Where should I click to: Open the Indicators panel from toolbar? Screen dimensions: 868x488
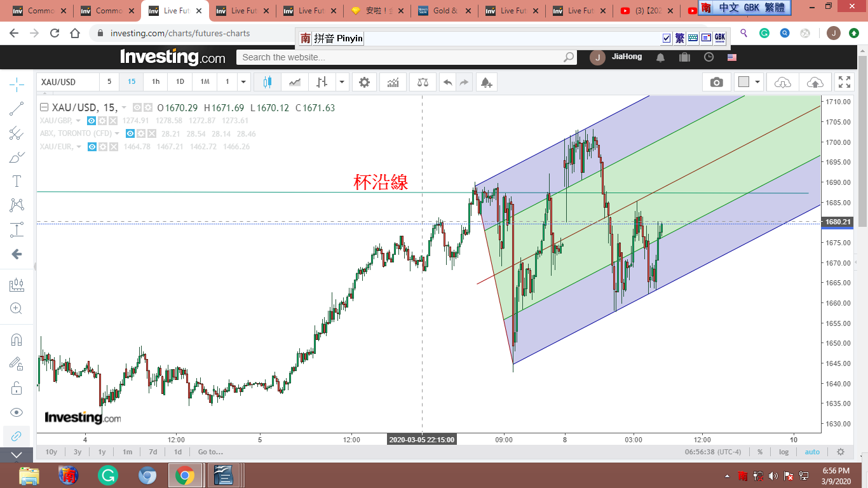coord(393,82)
